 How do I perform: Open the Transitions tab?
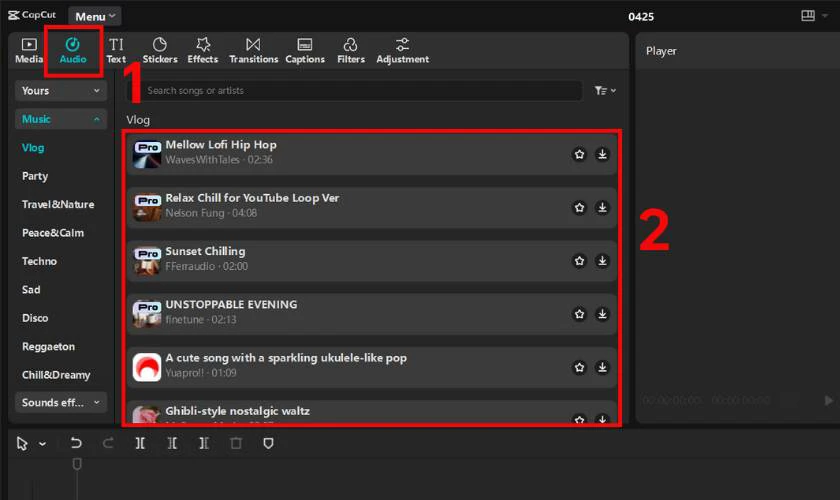pyautogui.click(x=253, y=51)
